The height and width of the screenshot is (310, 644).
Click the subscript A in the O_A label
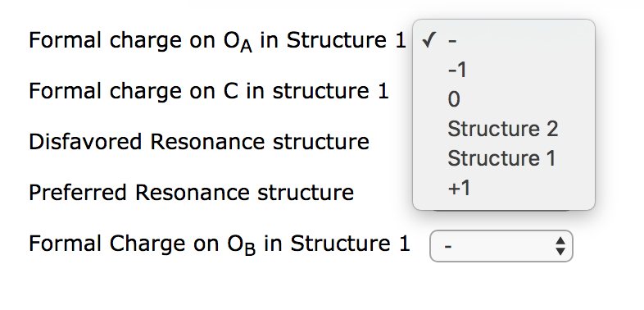pyautogui.click(x=246, y=47)
